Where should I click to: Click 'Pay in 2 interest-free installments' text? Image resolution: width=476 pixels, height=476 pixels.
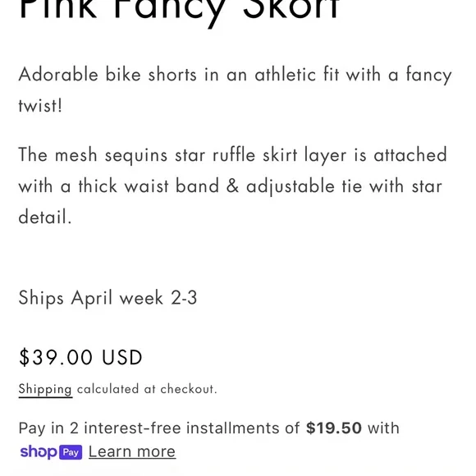click(158, 428)
